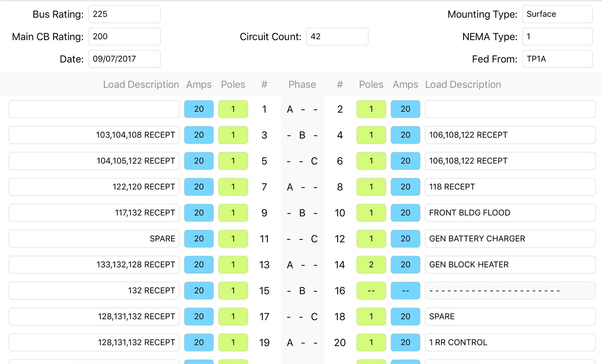Edit the SPARE description on circuit 11

(94, 239)
